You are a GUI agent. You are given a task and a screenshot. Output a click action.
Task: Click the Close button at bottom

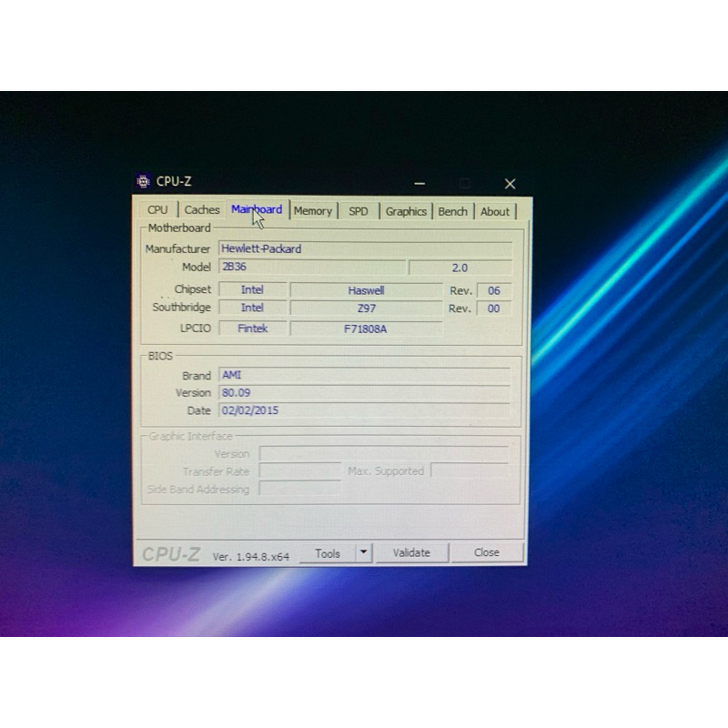coord(487,552)
